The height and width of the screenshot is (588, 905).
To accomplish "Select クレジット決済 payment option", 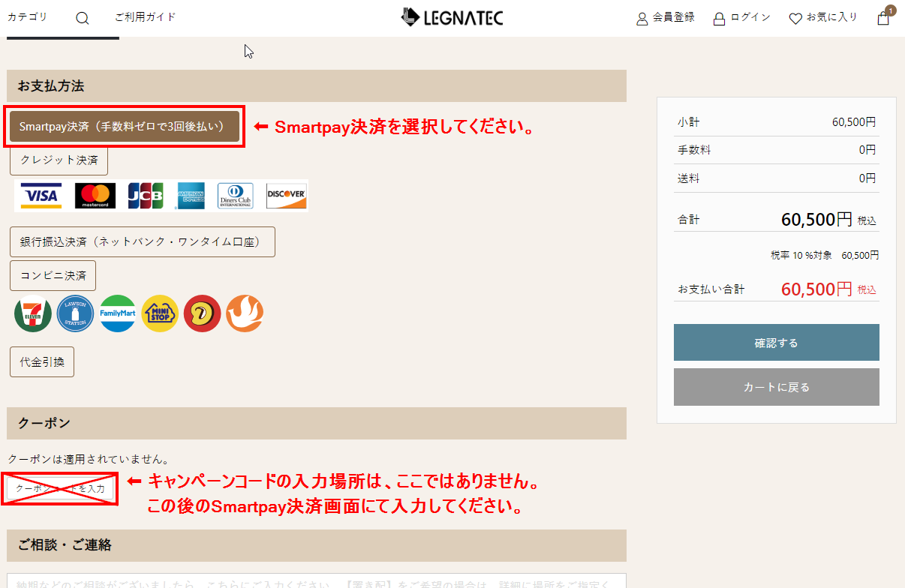I will click(x=59, y=160).
